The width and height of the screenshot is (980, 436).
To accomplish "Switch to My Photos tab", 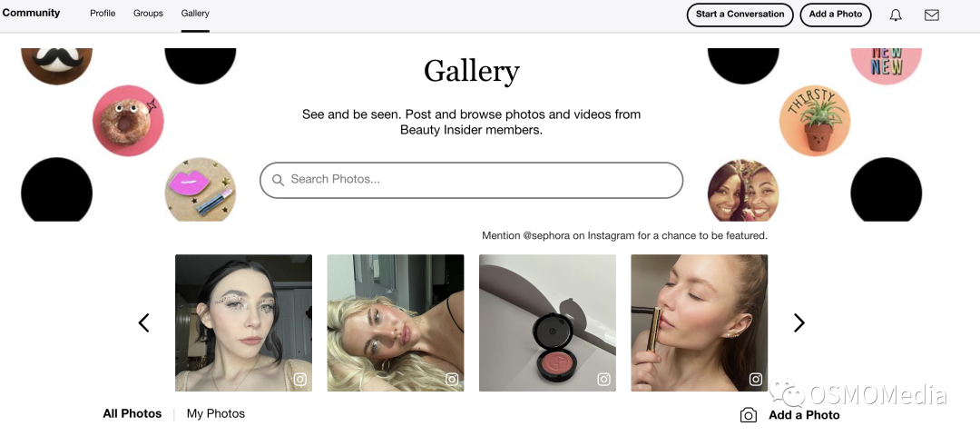I will [216, 413].
